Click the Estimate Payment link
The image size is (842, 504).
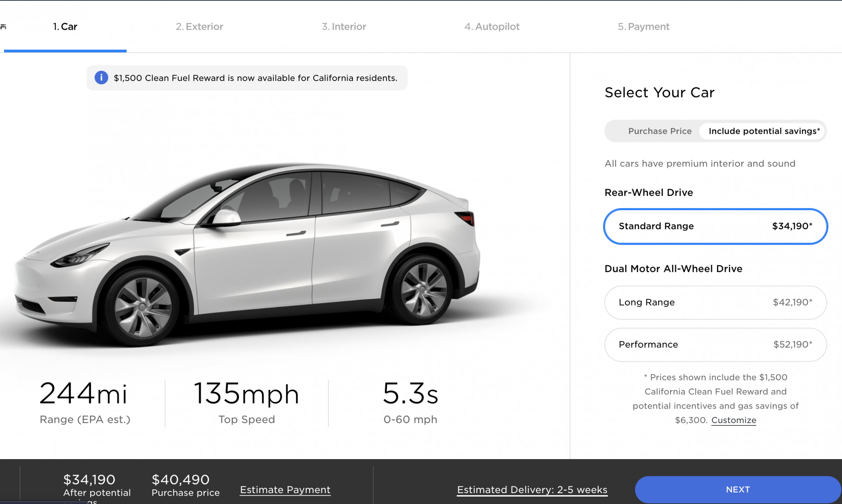click(x=285, y=490)
